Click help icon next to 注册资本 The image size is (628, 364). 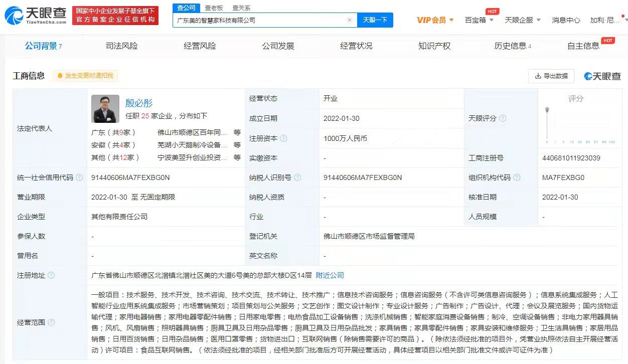click(x=283, y=138)
